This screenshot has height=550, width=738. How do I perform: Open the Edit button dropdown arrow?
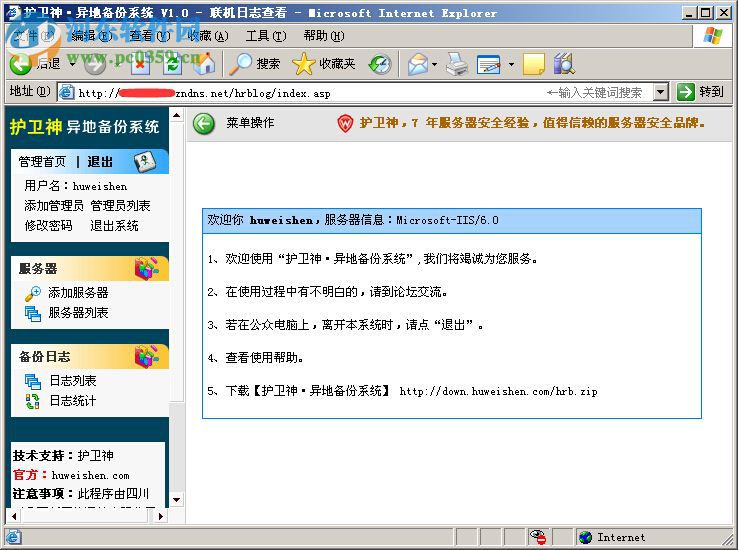(511, 64)
